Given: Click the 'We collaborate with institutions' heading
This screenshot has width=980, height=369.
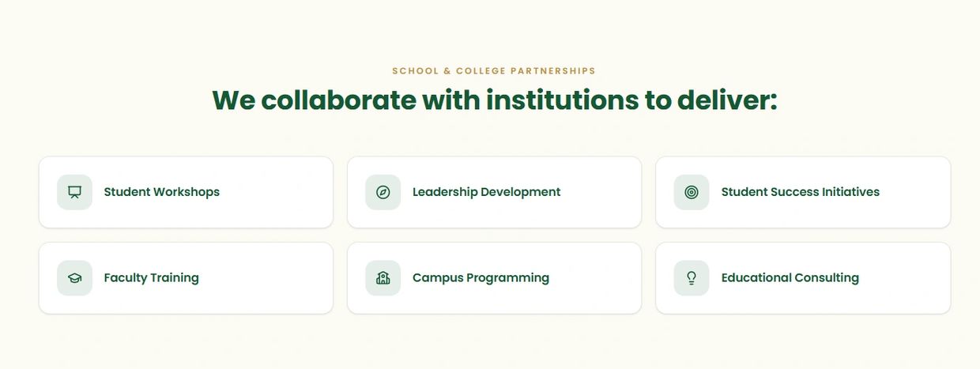Looking at the screenshot, I should point(495,100).
